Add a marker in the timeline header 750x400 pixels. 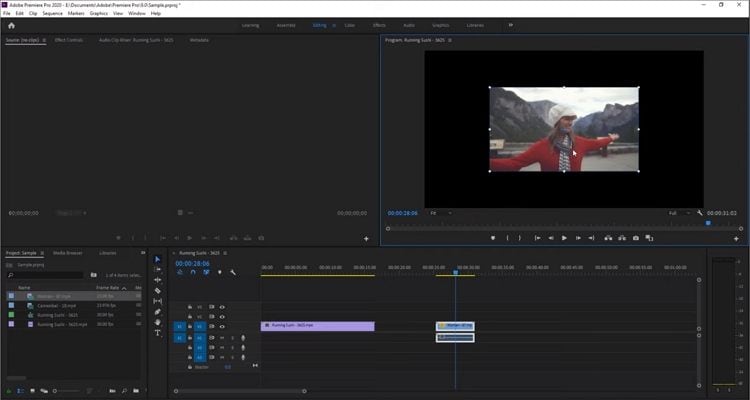220,272
